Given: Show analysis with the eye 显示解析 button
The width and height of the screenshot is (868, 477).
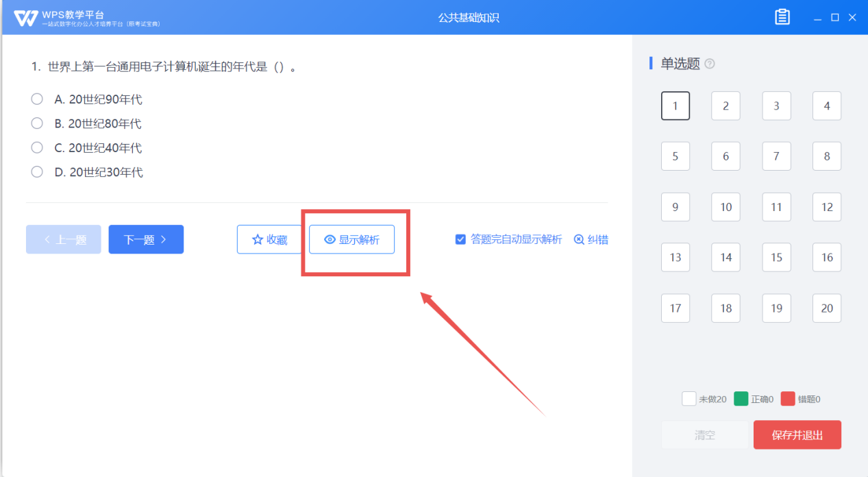Looking at the screenshot, I should (351, 240).
